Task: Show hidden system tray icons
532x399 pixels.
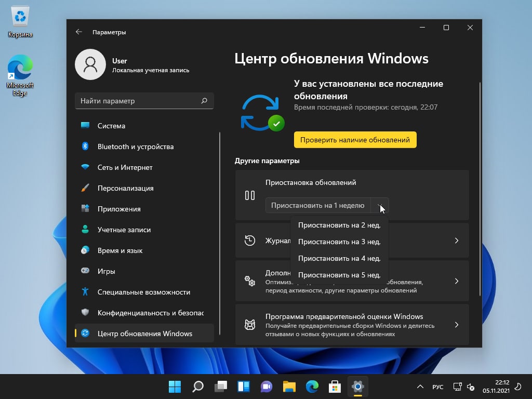Action: click(x=420, y=387)
